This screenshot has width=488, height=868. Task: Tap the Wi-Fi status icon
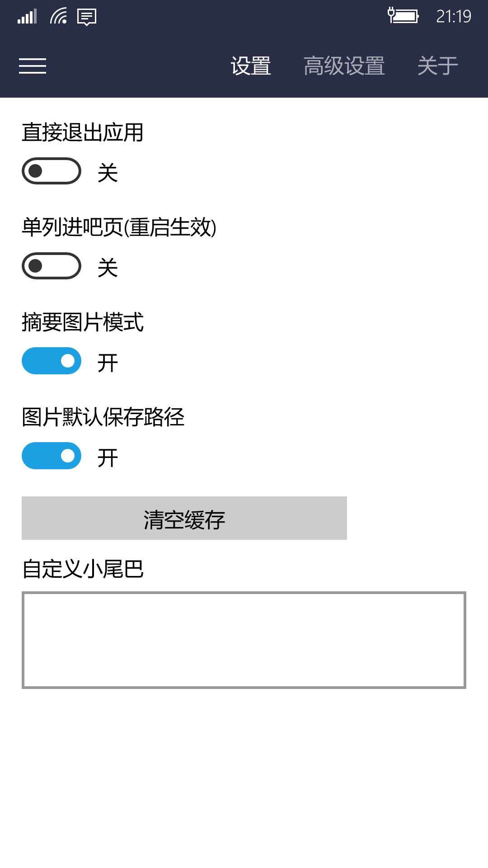pyautogui.click(x=59, y=17)
